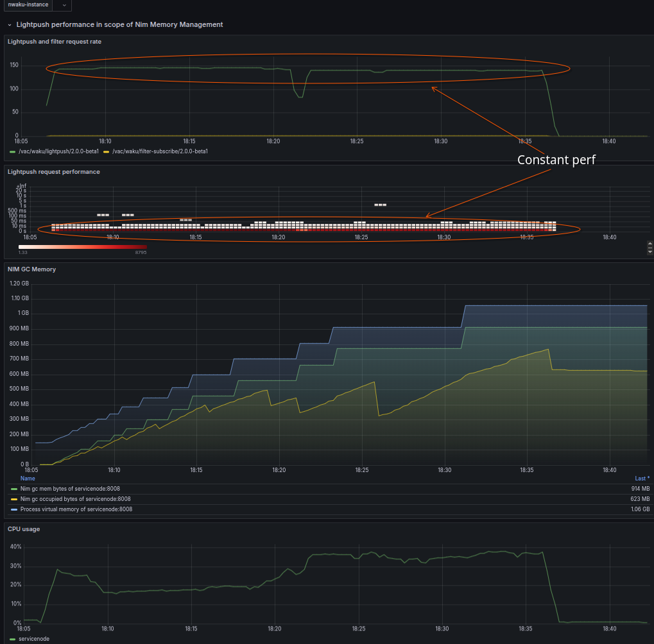Toggle the /vac/waku/filter-subscribe/2.0.0-beta1 series label
Screen dimensions: 654x644
coord(160,151)
